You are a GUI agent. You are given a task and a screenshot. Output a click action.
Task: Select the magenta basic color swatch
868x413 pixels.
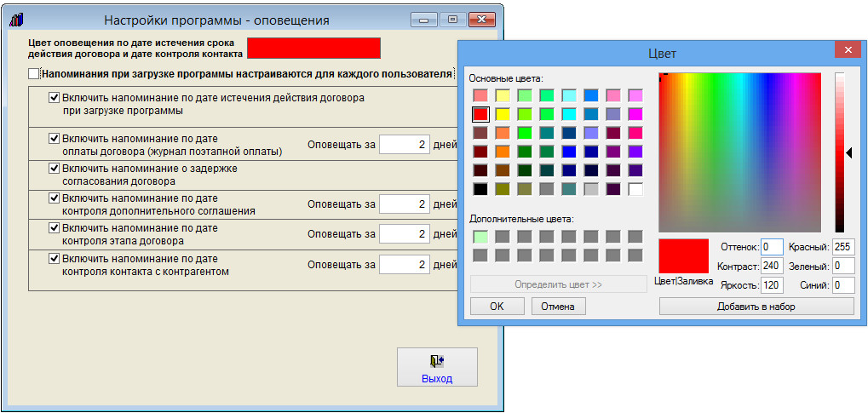(635, 115)
